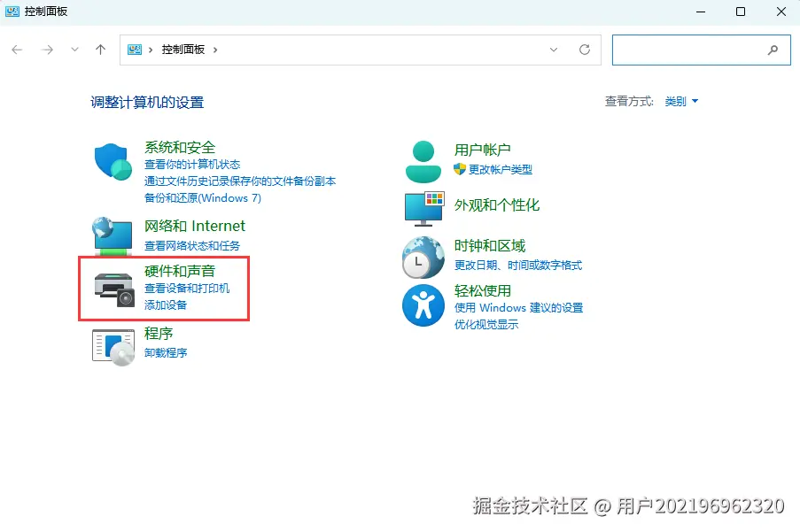800x532 pixels.
Task: Open 硬件和声音 category heading
Action: point(180,271)
